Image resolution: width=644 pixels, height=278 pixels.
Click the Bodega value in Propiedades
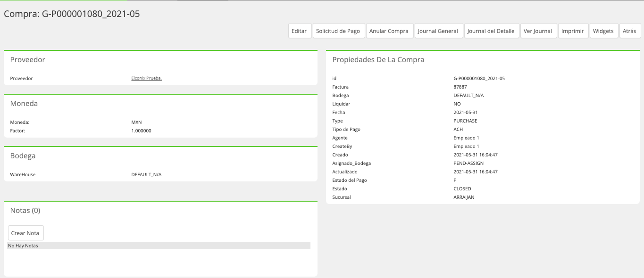pos(468,95)
